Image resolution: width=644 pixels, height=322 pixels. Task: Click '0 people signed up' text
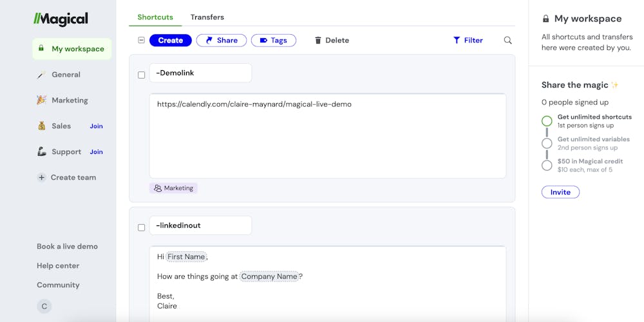575,102
